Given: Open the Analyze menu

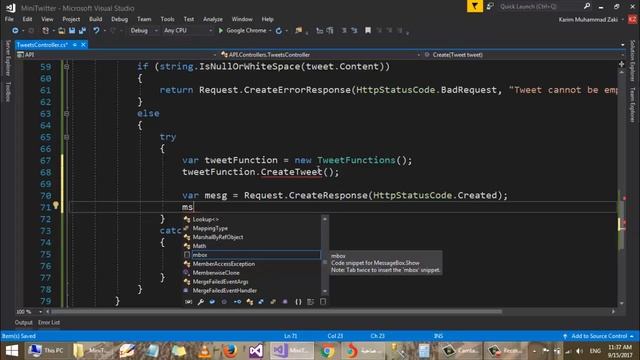Looking at the screenshot, I should (213, 19).
